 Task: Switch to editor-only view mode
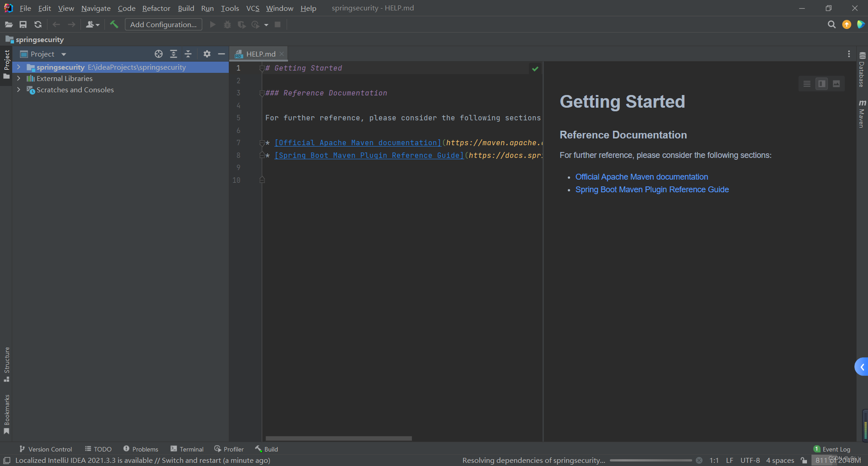[x=807, y=84]
